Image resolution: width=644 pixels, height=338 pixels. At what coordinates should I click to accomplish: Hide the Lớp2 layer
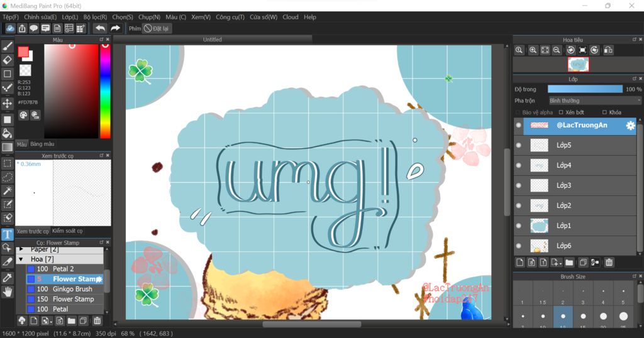[x=519, y=205]
